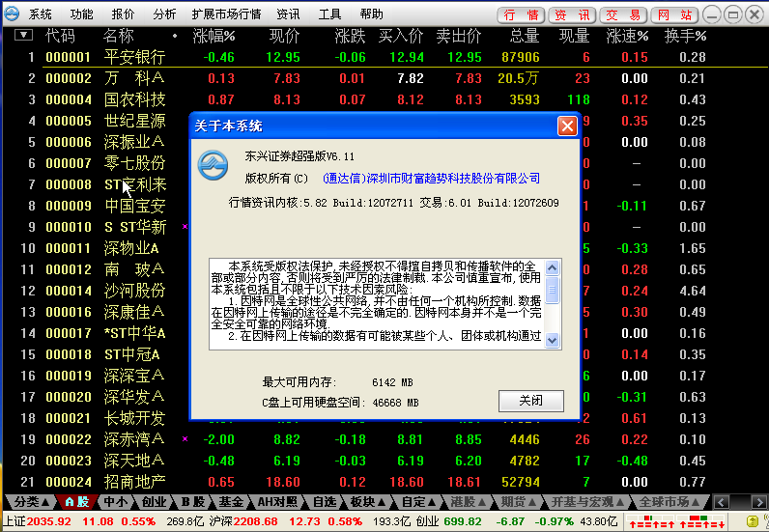Image resolution: width=769 pixels, height=532 pixels.
Task: Open the column dropdown arrow beside 代码 header
Action: click(x=23, y=35)
